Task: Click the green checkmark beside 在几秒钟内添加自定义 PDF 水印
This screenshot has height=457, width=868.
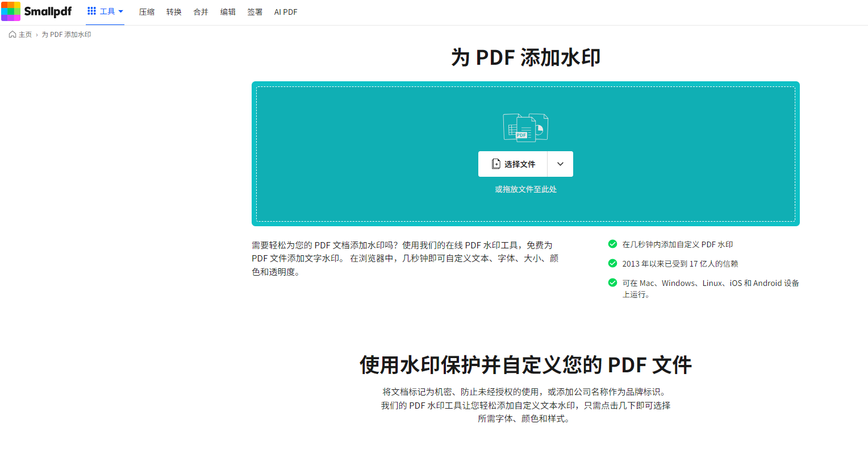Action: tap(612, 244)
